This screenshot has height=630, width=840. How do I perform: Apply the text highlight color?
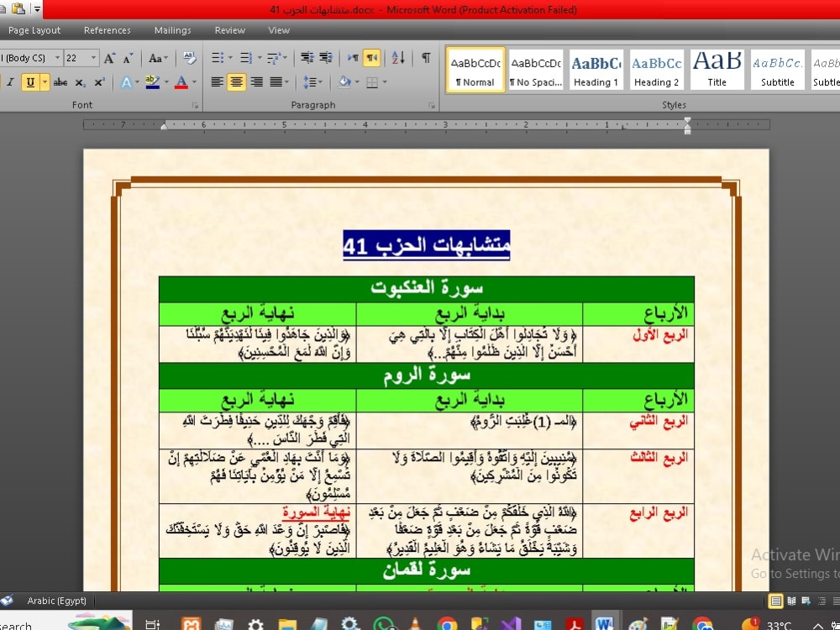point(153,82)
